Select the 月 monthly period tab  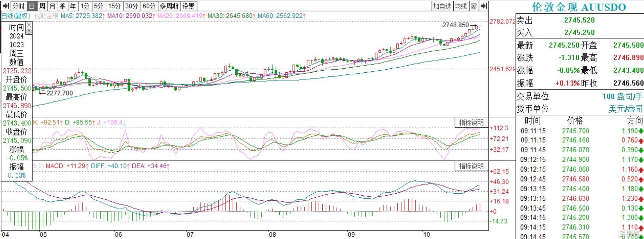(x=52, y=6)
